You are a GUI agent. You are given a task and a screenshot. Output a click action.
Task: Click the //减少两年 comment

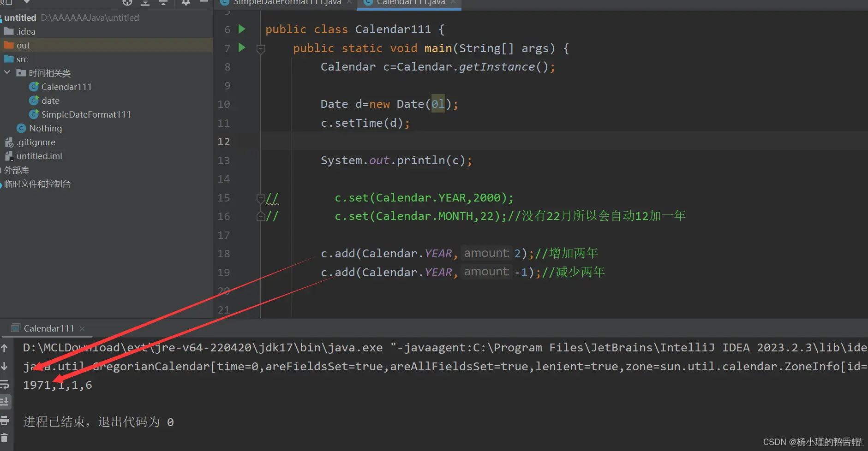[x=574, y=272]
